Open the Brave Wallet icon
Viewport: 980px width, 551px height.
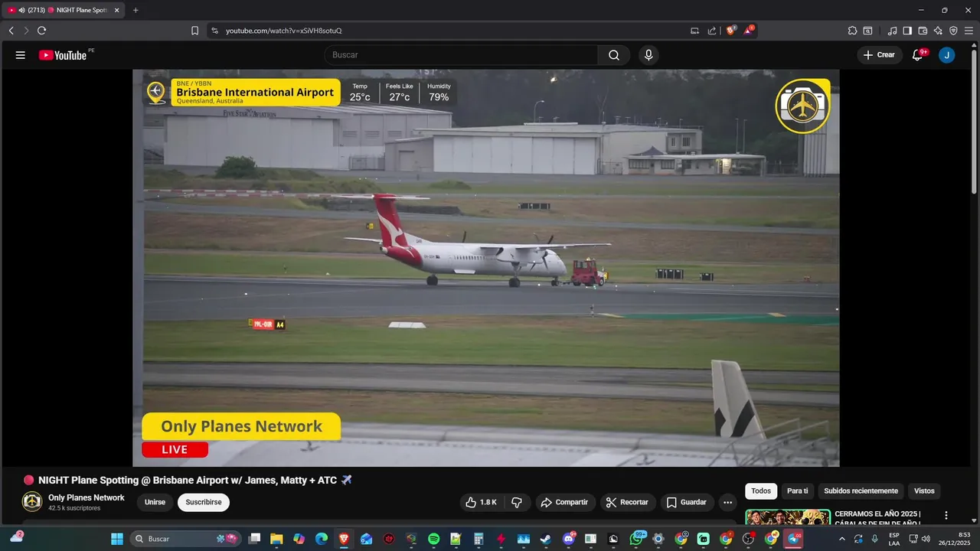(x=923, y=31)
